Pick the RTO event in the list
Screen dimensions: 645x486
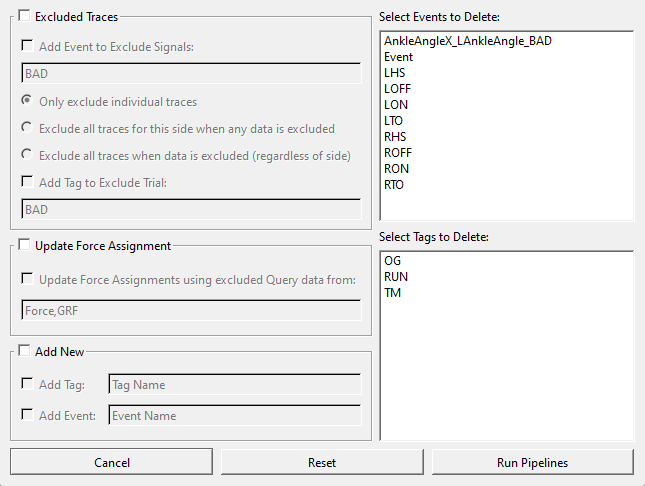tap(394, 185)
